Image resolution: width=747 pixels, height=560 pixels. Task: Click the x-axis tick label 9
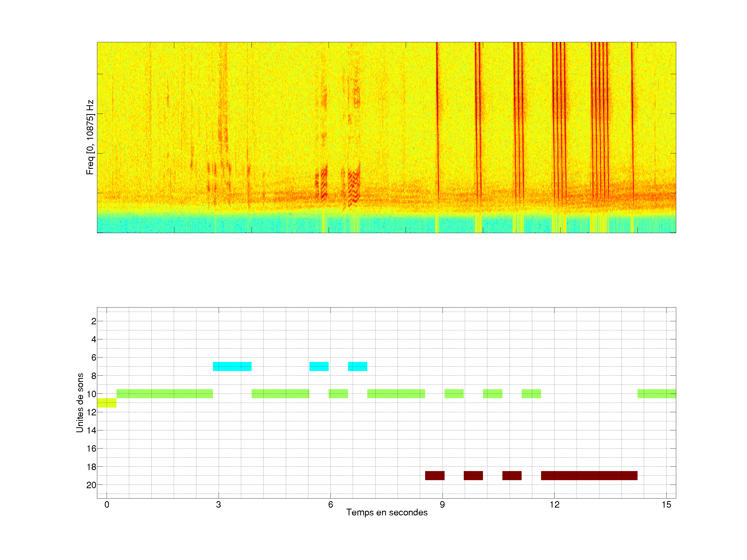tap(442, 505)
